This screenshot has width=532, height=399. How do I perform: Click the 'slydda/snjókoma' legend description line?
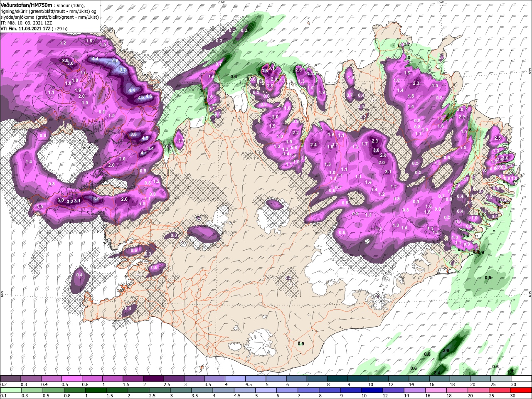click(x=49, y=17)
